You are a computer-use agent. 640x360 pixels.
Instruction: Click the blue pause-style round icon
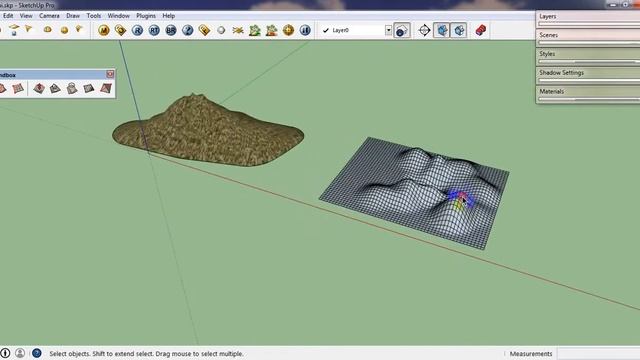point(305,30)
